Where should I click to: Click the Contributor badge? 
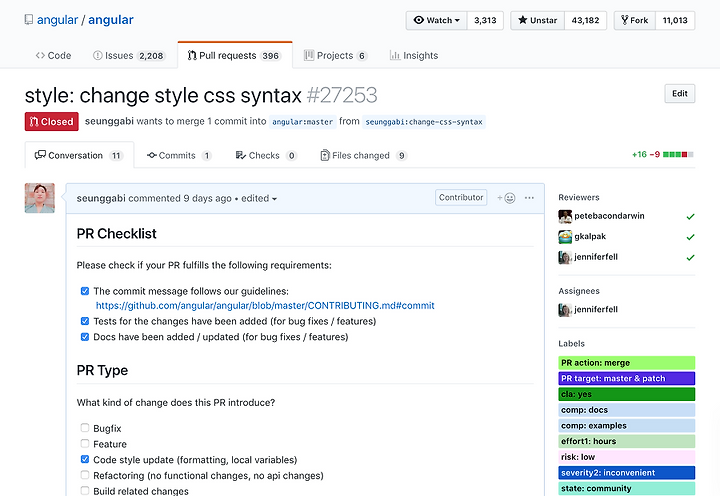(461, 197)
